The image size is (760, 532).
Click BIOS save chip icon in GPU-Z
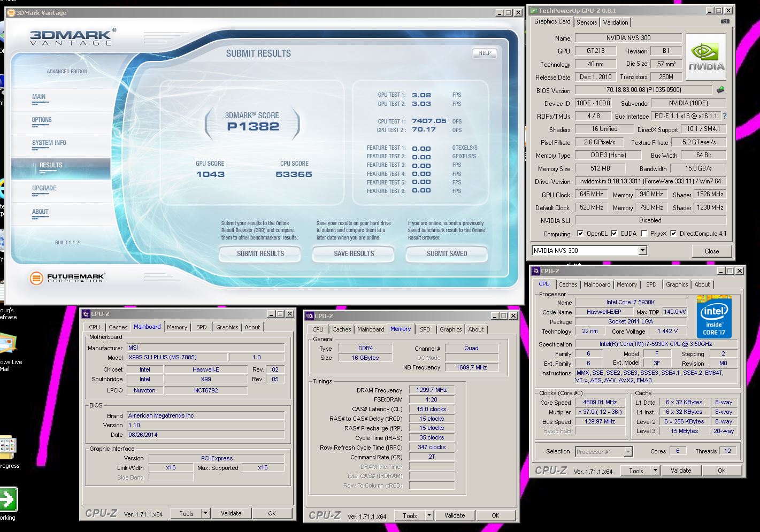720,90
